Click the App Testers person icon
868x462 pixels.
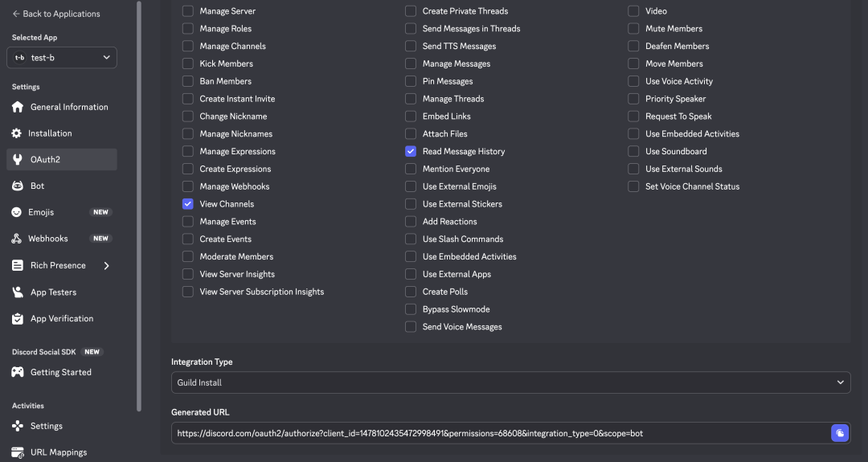17,292
